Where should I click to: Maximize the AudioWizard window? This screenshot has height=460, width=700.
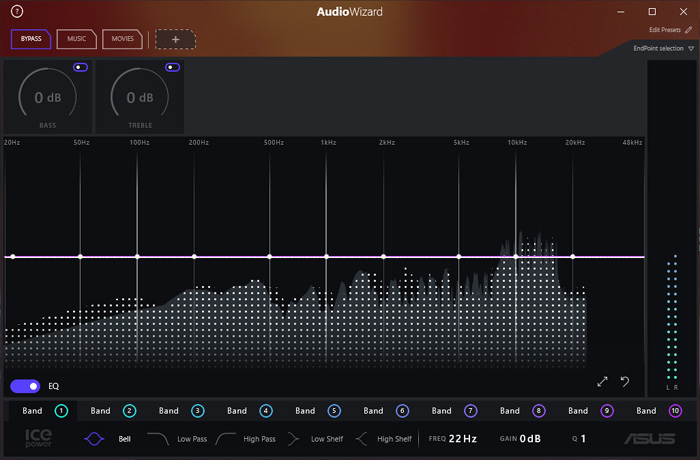tap(652, 12)
